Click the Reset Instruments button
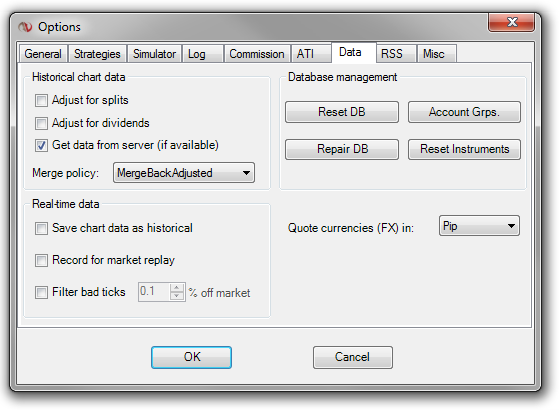Image resolution: width=559 pixels, height=410 pixels. coord(464,149)
